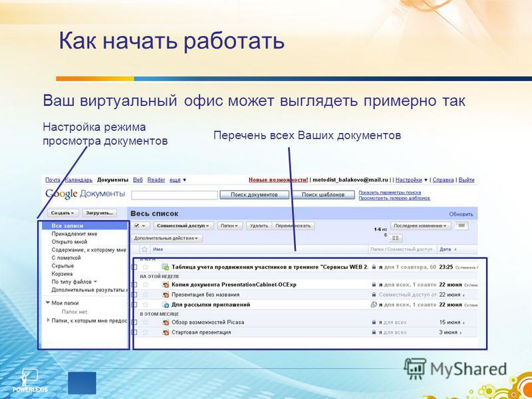The width and height of the screenshot is (532, 399).
Task: Select Скрытые filter
Action: 63,265
